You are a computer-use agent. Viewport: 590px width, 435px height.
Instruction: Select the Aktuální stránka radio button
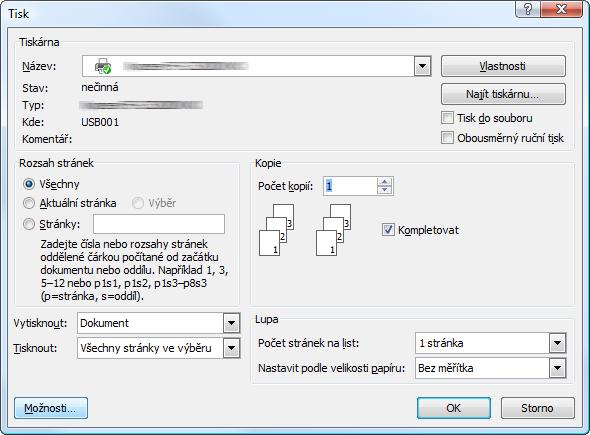tap(29, 203)
